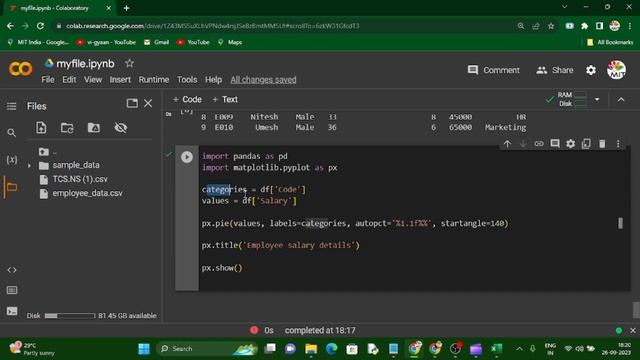The height and width of the screenshot is (360, 640).
Task: Add a new Code cell
Action: point(187,99)
